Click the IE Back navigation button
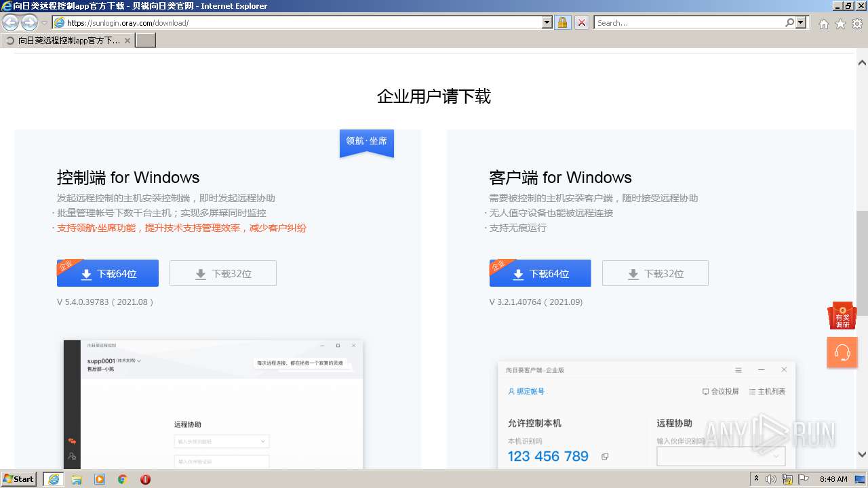The image size is (868, 488). [11, 22]
